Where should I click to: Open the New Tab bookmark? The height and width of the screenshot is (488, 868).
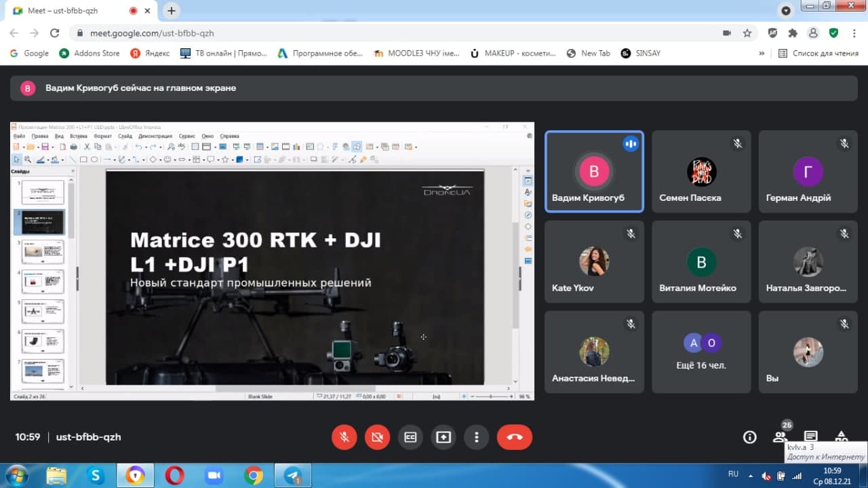tap(589, 53)
